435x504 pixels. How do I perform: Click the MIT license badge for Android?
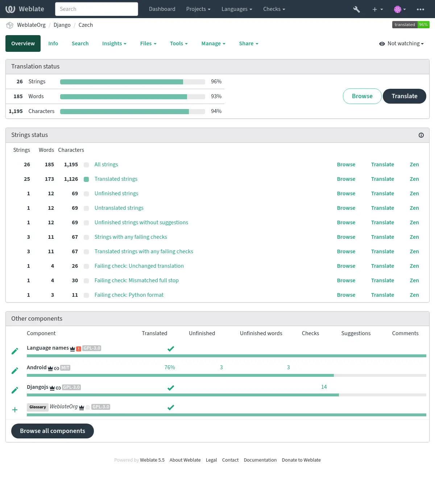coord(65,368)
